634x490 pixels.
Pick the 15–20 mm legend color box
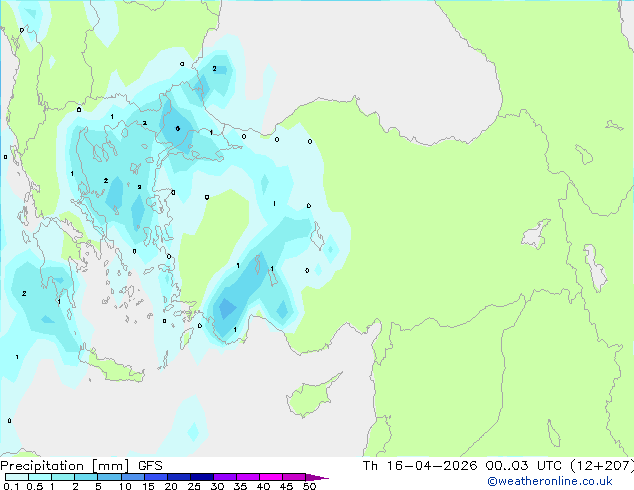(156, 477)
